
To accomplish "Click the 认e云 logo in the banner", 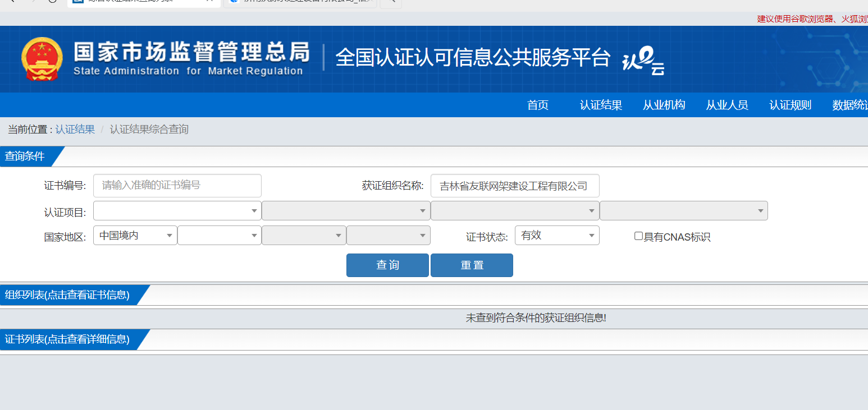I will click(643, 61).
